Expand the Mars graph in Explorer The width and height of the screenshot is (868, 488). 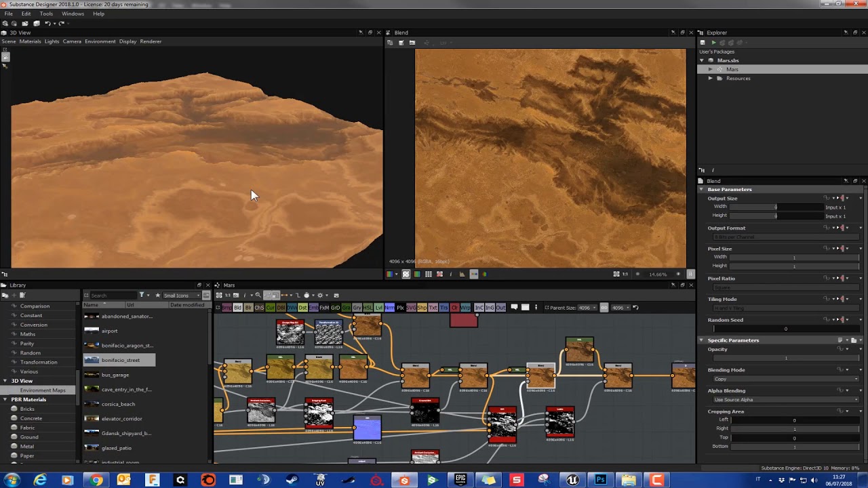[710, 69]
